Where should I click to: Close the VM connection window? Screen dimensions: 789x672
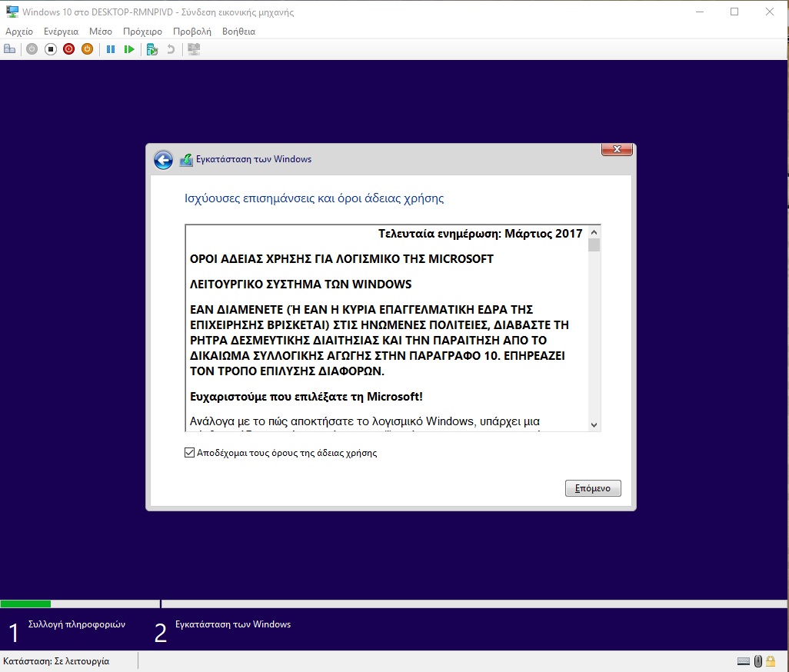click(769, 12)
